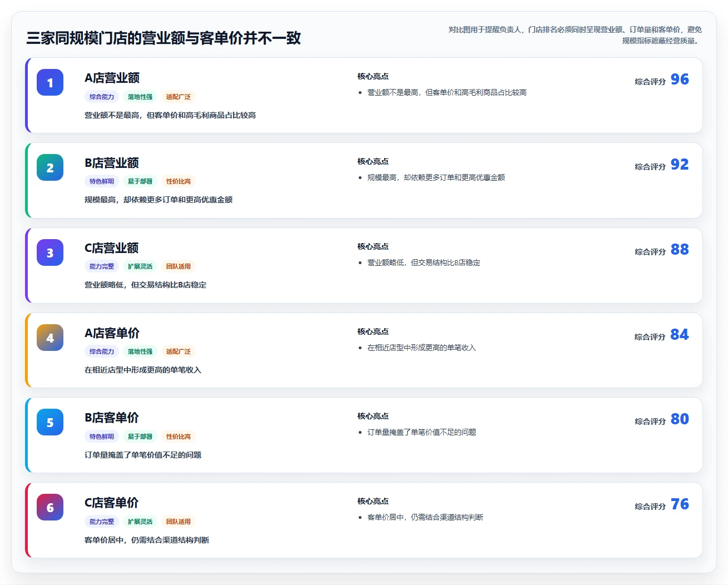Click 综合评分 label beside score 96
This screenshot has width=728, height=585.
click(x=650, y=82)
